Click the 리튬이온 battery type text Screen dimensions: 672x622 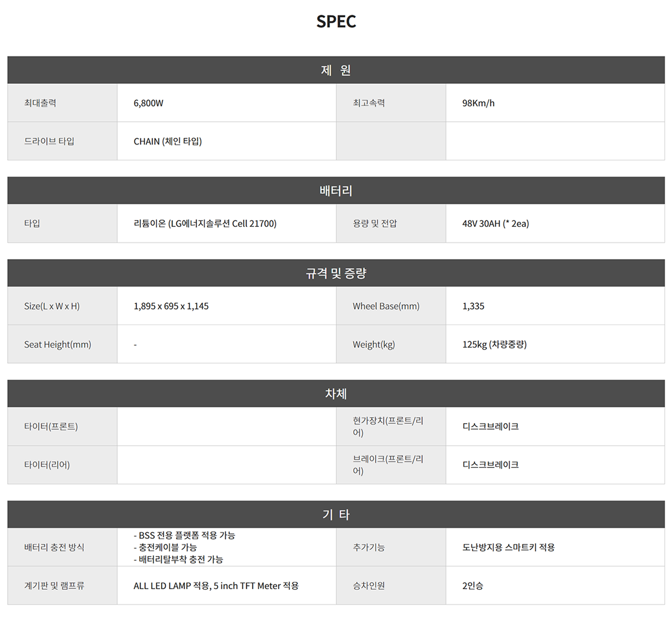[205, 223]
